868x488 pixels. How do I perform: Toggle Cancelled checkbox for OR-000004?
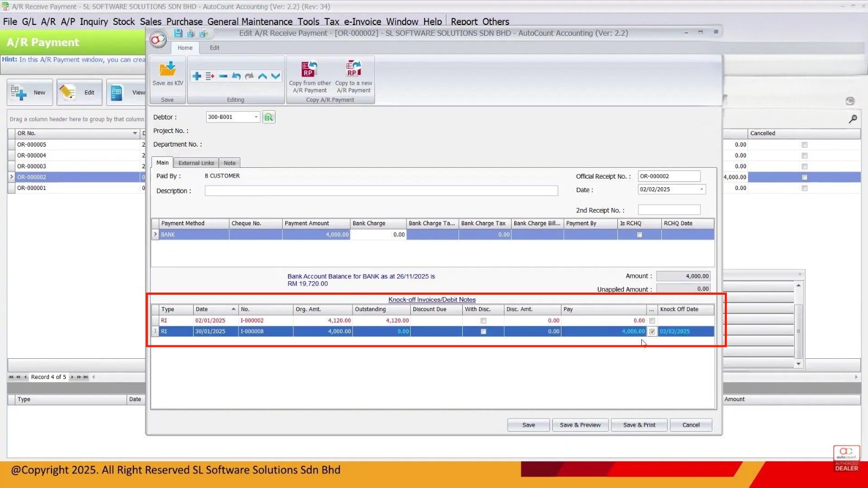[805, 156]
